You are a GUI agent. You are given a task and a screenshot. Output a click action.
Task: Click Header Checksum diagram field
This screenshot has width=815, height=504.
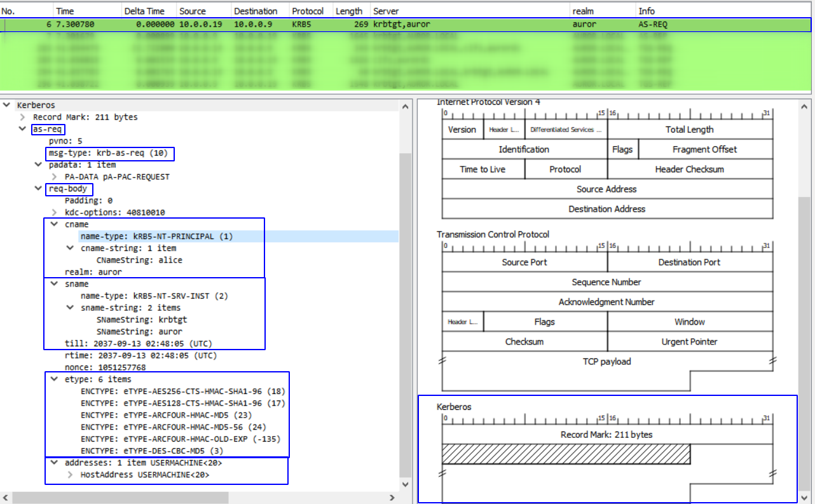tap(690, 169)
